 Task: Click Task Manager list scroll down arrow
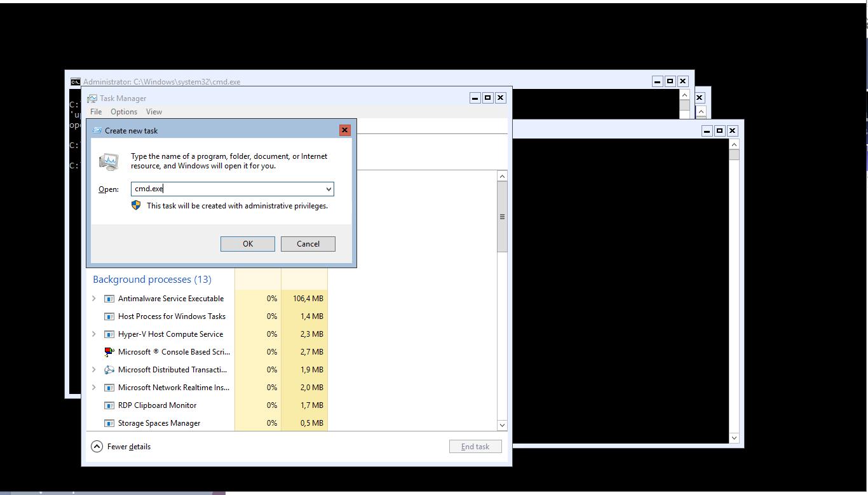click(502, 425)
